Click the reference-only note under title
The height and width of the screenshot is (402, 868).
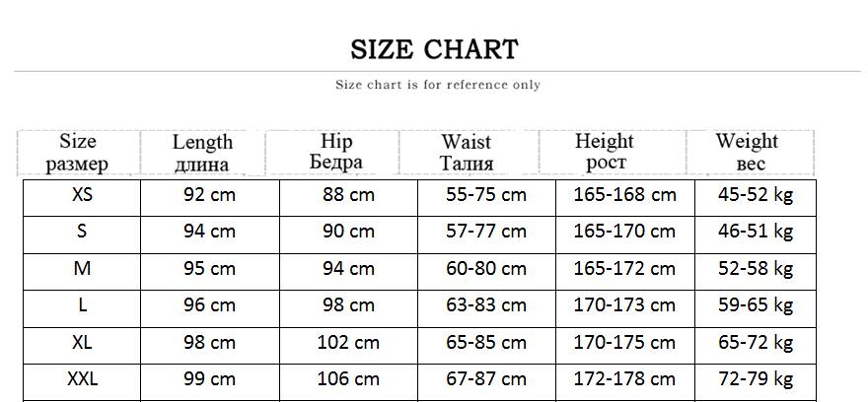coord(438,85)
